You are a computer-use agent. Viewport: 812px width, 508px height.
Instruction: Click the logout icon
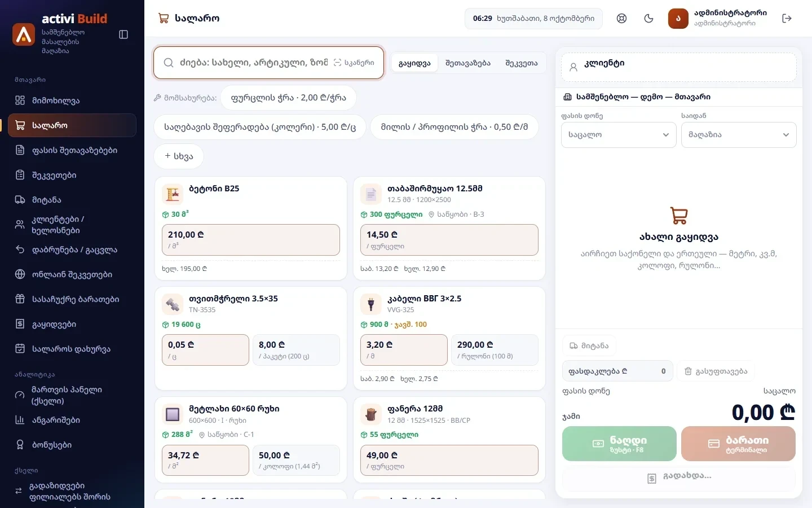point(787,18)
